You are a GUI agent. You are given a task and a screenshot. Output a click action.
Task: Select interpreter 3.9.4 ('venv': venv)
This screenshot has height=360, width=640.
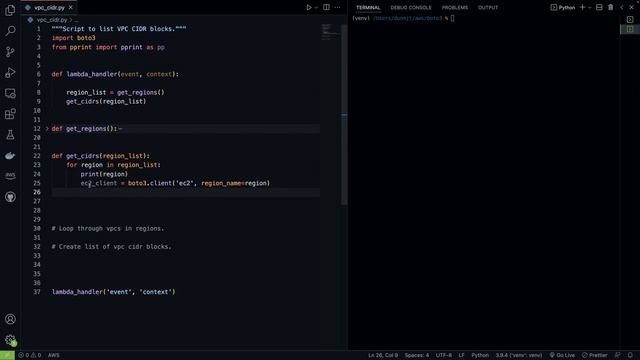coord(519,355)
